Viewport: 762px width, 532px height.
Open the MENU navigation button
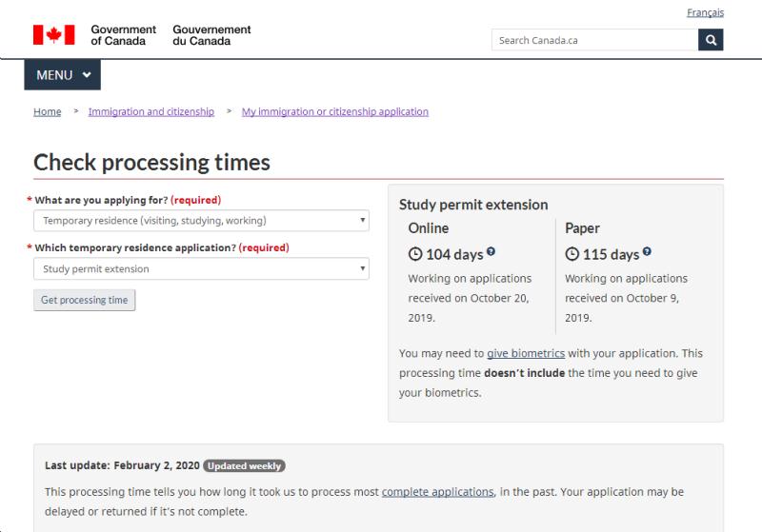[x=63, y=75]
